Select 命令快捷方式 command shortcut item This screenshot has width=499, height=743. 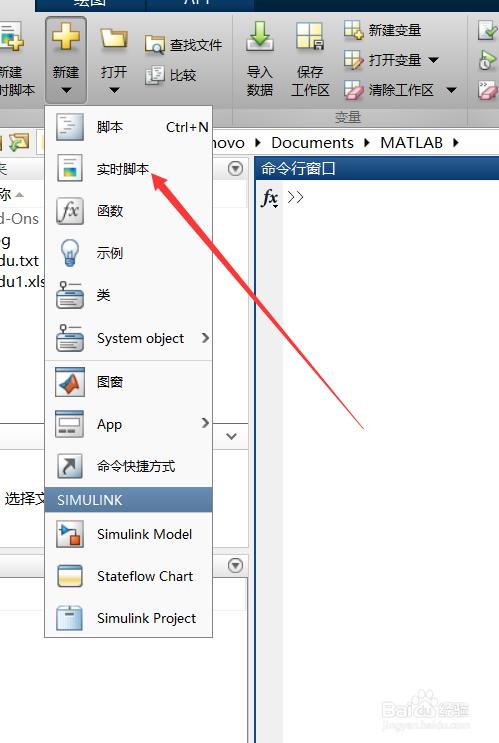128,466
